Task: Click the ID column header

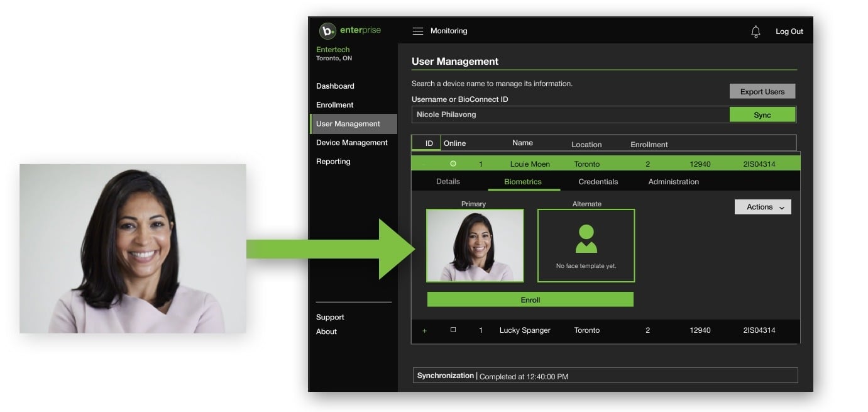Action: pyautogui.click(x=426, y=143)
